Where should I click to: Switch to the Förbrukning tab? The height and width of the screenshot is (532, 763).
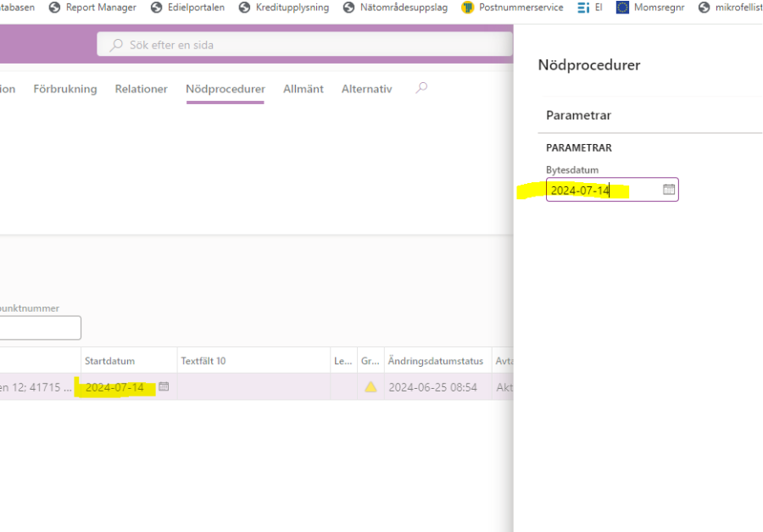(x=65, y=89)
